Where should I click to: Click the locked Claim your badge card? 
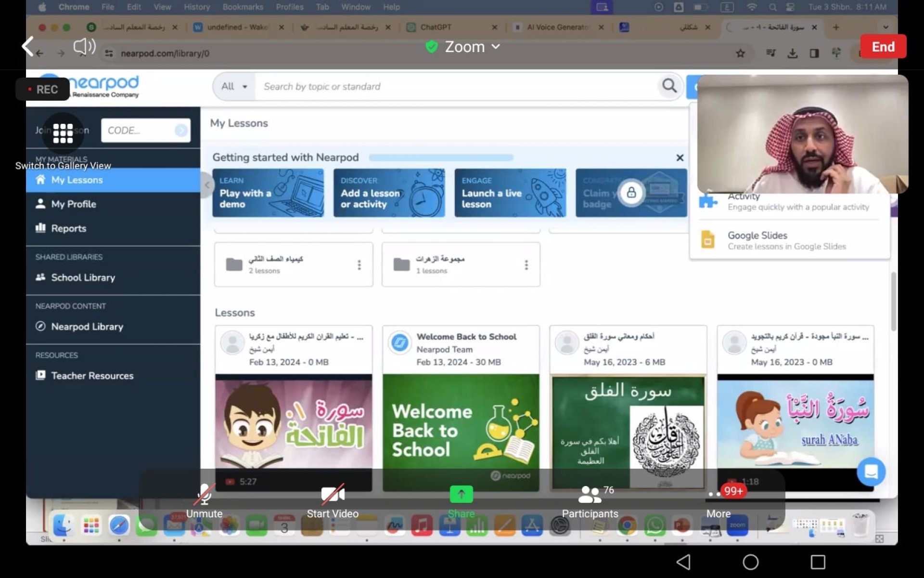point(631,193)
